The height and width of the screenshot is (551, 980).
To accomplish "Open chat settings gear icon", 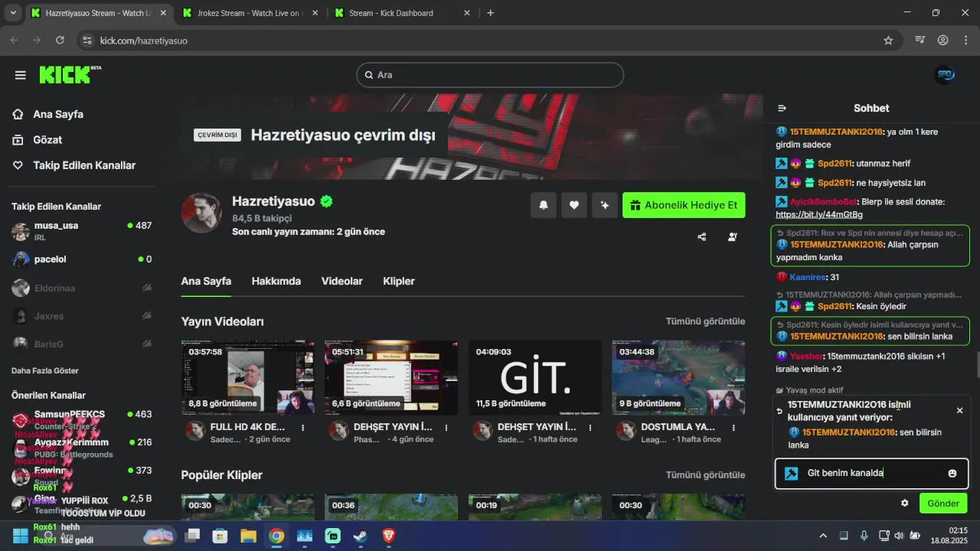I will (904, 504).
